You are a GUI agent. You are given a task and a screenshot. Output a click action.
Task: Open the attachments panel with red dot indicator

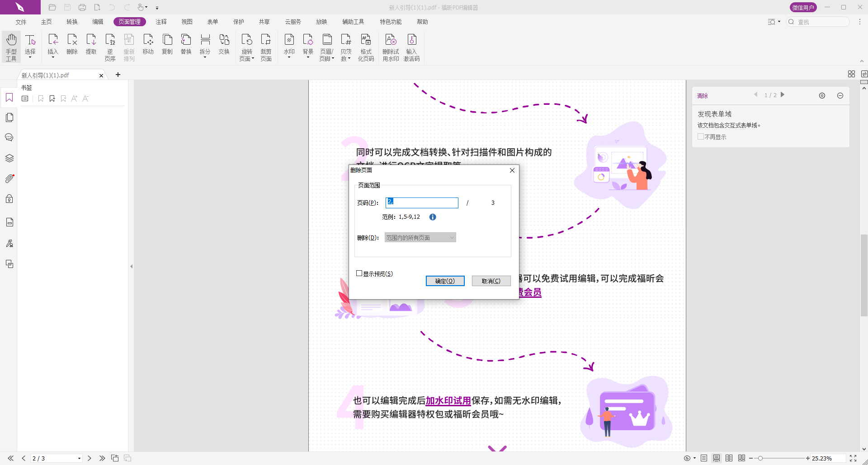click(9, 178)
